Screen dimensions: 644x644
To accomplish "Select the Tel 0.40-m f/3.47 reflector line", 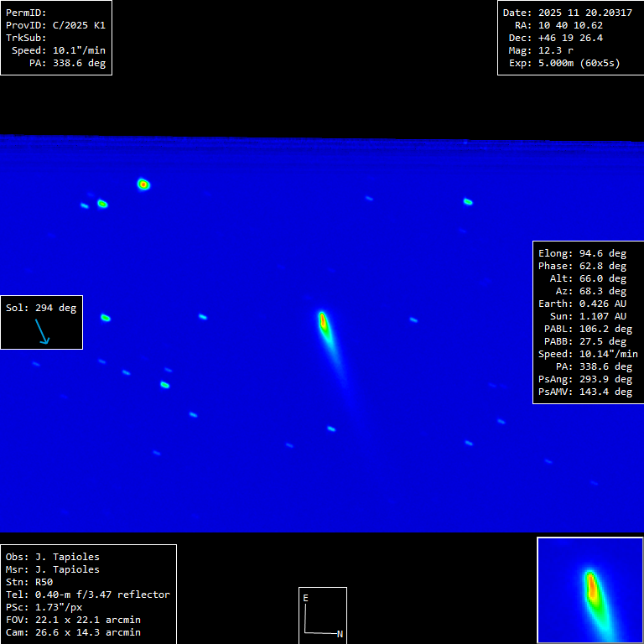I will point(87,595).
